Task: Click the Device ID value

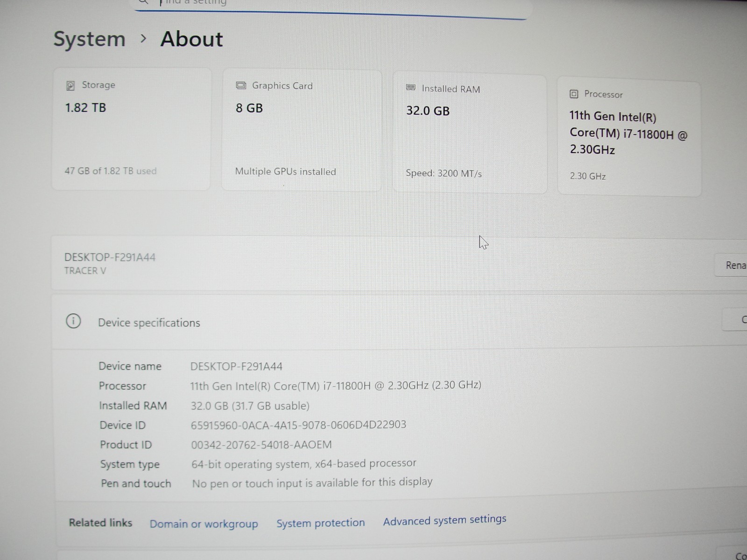Action: coord(298,425)
